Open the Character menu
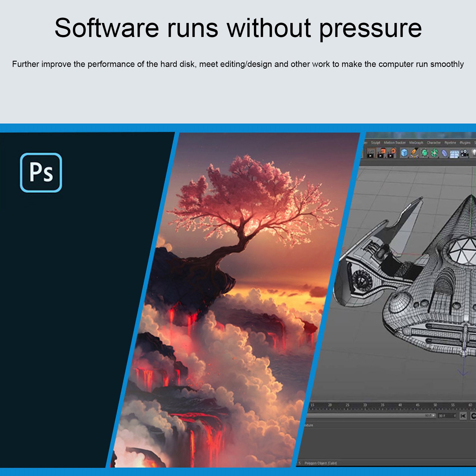476x476 pixels. click(x=434, y=143)
